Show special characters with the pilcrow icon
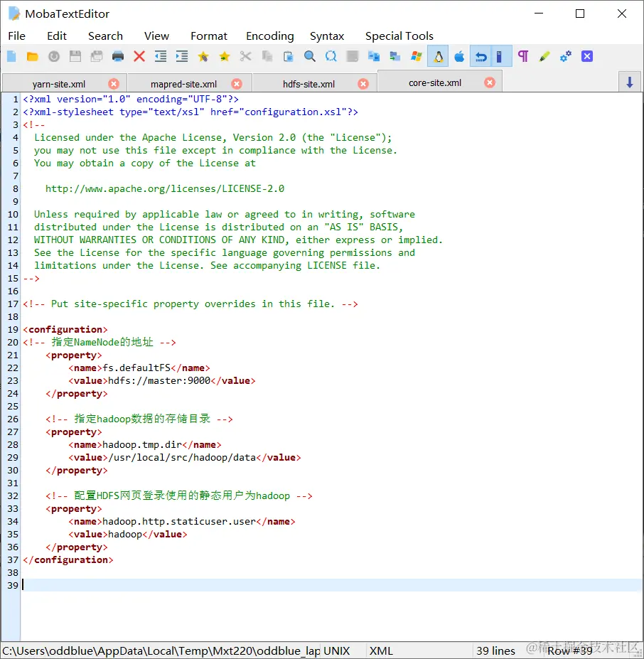This screenshot has width=644, height=659. (523, 56)
